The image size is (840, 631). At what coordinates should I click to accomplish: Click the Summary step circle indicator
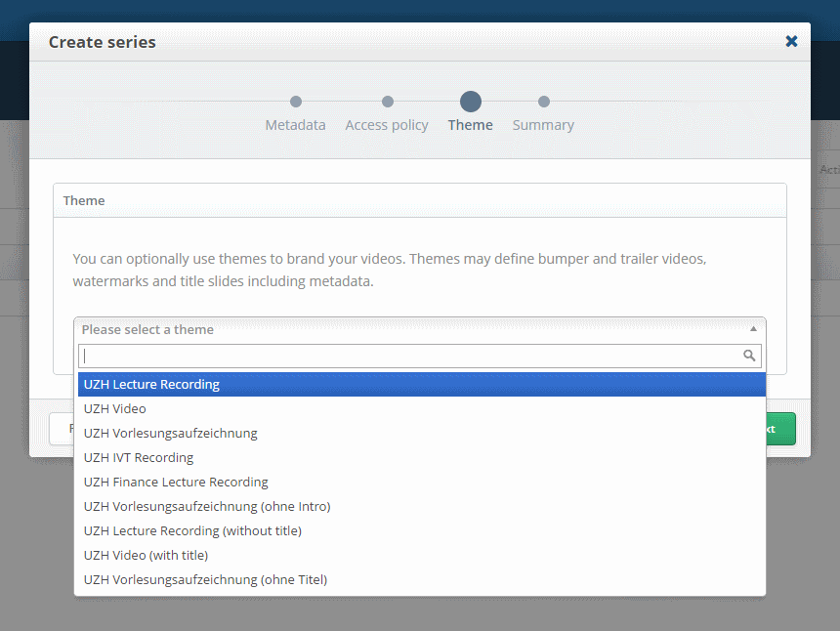(x=544, y=102)
